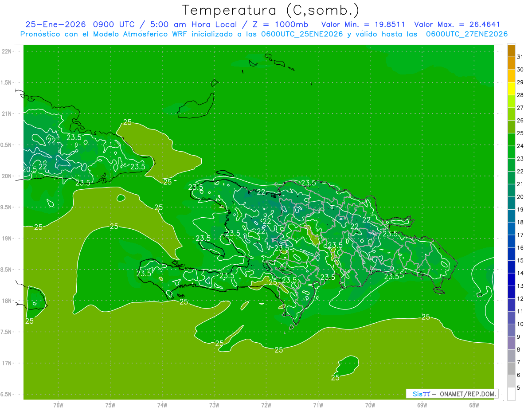Pick the olive green swatch between 25 and 26
Screen dimensions: 532x411
point(511,126)
